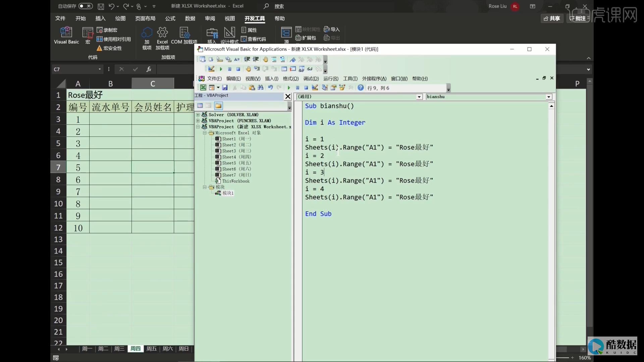Open the Visual Basic editor from ribbon
The image size is (644, 362).
[x=66, y=36]
